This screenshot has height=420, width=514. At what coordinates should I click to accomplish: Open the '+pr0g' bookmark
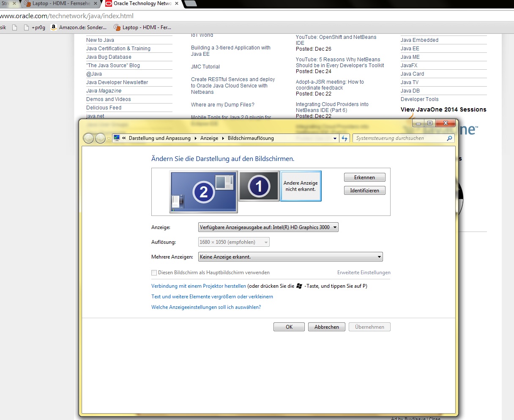(35, 27)
